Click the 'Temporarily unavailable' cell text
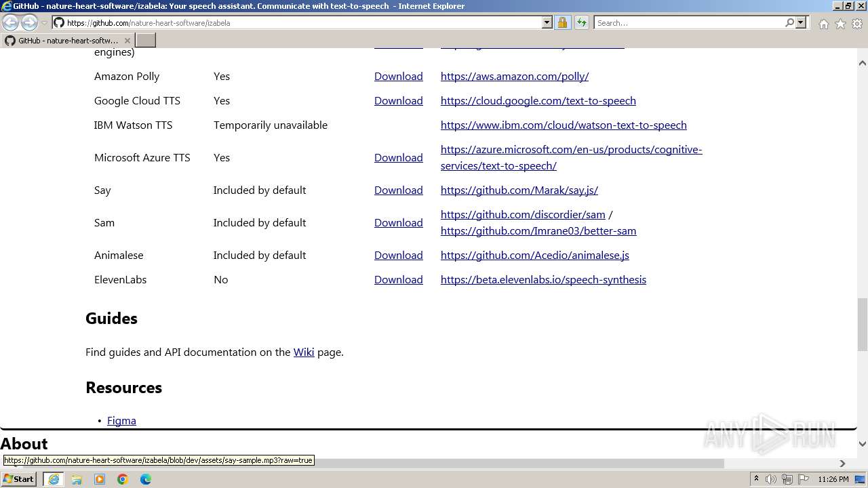The width and height of the screenshot is (868, 488). click(271, 125)
